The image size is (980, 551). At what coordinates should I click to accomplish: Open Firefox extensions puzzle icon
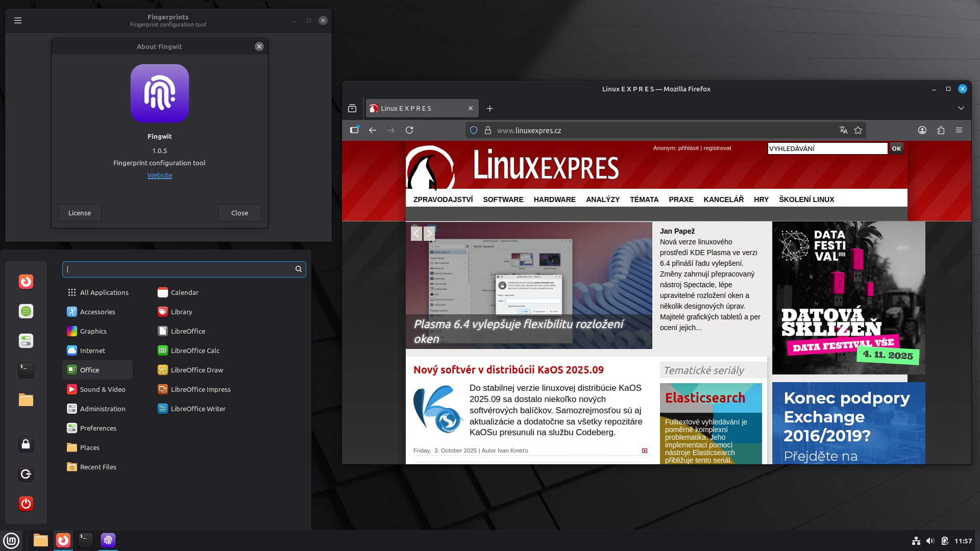(x=941, y=130)
